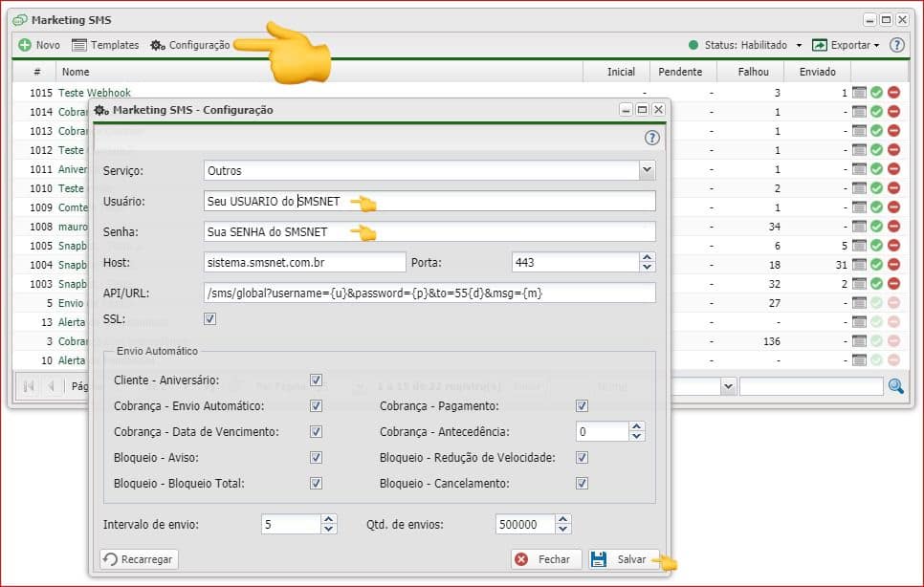Go to first page of grid
Viewport: 924px width, 587px height.
click(29, 386)
